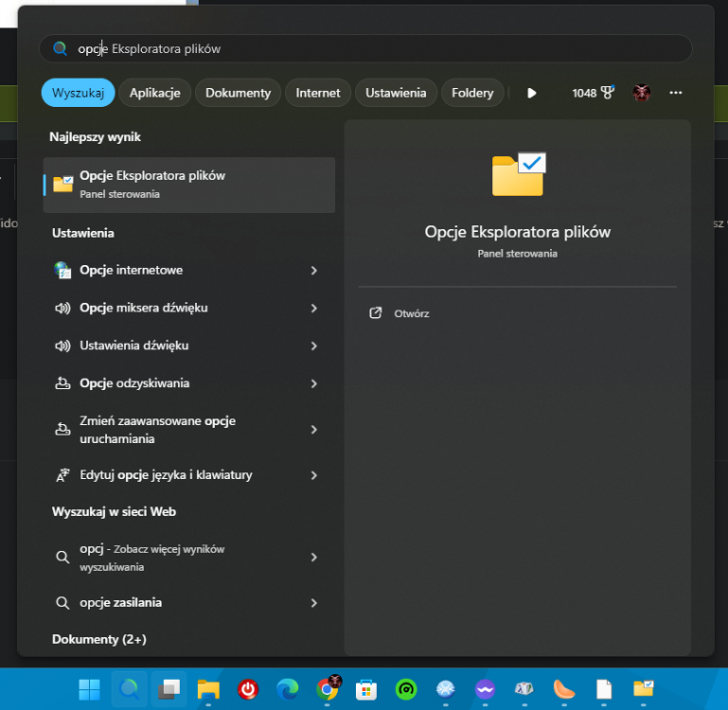Open Google Chrome from the taskbar
The width and height of the screenshot is (728, 710).
coord(328,688)
